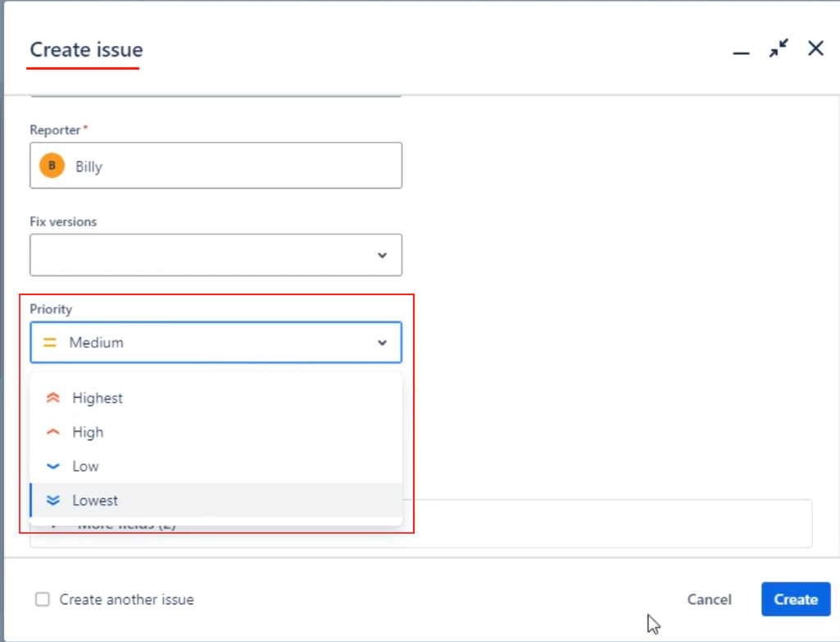Select Low from the priority options
840x642 pixels.
[85, 466]
